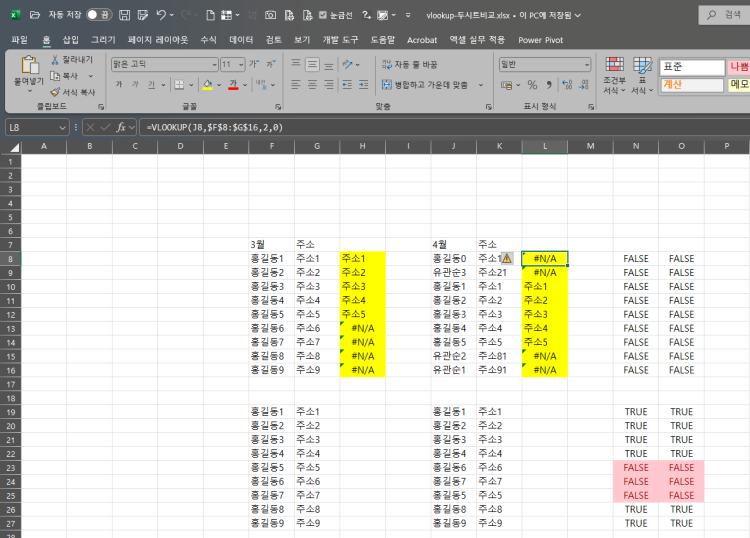The image size is (750, 538).
Task: Click the camera screenshot icon in title bar
Action: coord(270,15)
